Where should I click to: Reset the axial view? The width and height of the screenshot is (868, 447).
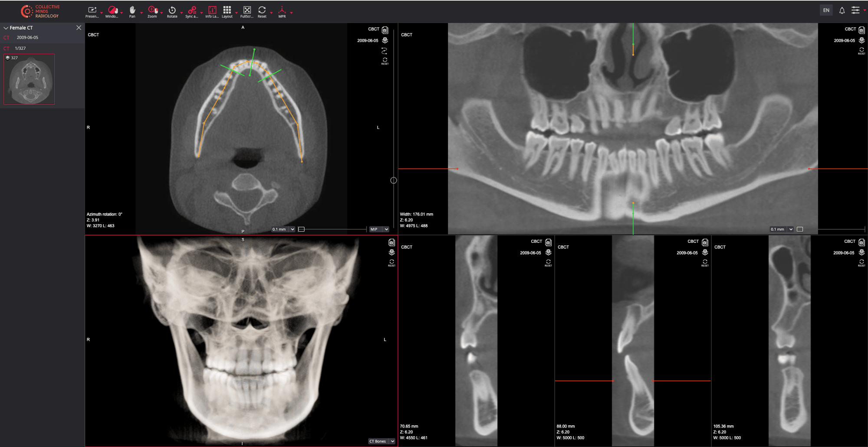tap(385, 61)
